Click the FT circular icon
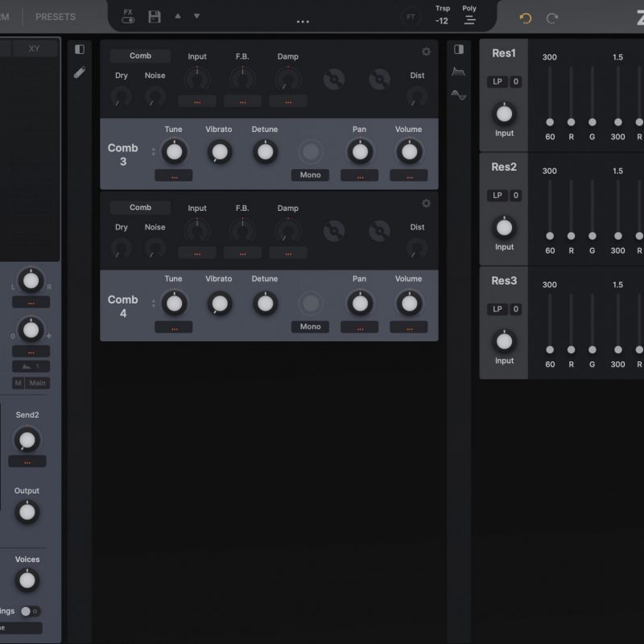This screenshot has height=644, width=644. click(x=411, y=17)
